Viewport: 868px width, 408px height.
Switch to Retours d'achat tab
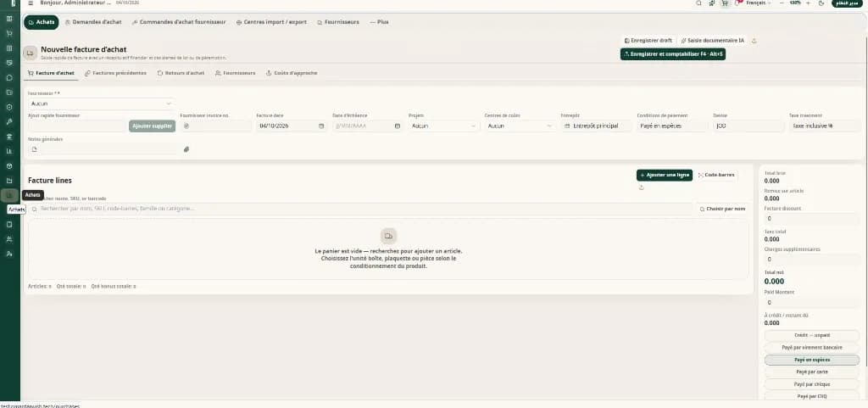point(181,72)
